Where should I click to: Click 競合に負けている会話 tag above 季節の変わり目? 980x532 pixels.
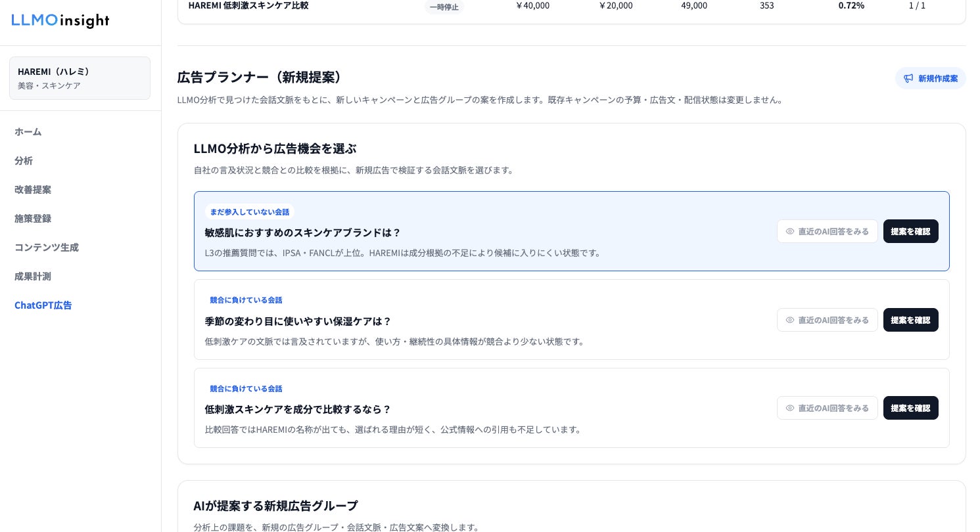coord(246,299)
